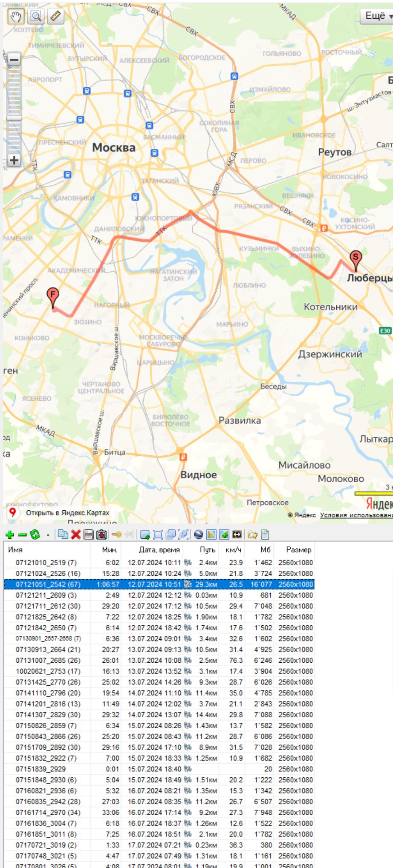Screen dimensions: 393x868
Task: Open the Условия использования link
Action: 356,515
